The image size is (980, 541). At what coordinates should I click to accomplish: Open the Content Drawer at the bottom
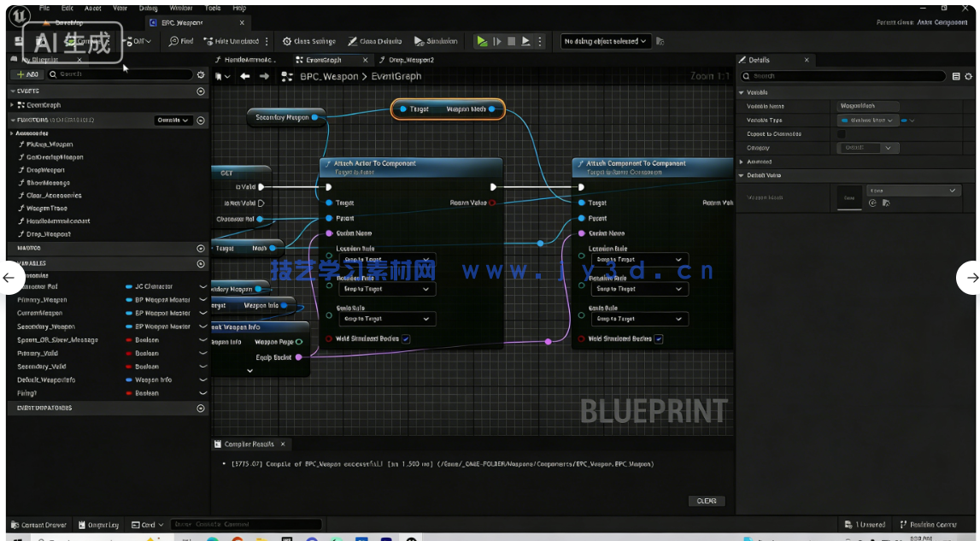pos(38,524)
